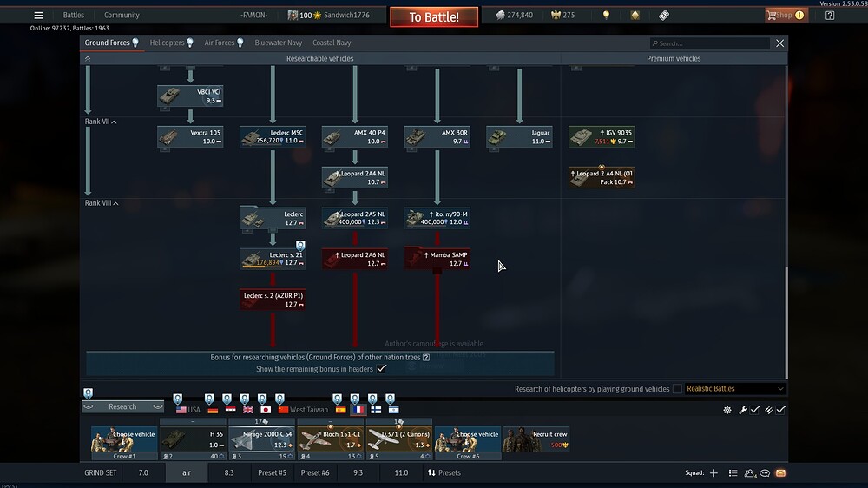The image size is (868, 488).
Task: Toggle 'Show the remaining bonus in headers' checkbox
Action: pyautogui.click(x=381, y=369)
